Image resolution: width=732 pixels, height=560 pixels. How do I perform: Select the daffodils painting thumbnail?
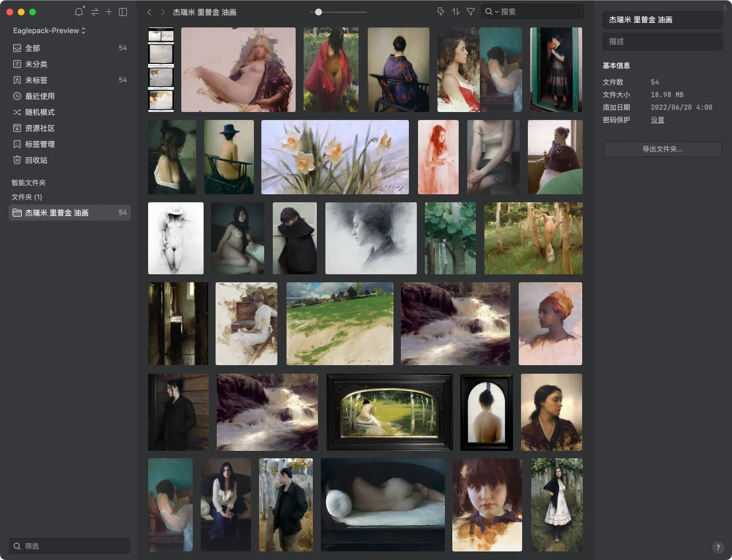coord(335,157)
